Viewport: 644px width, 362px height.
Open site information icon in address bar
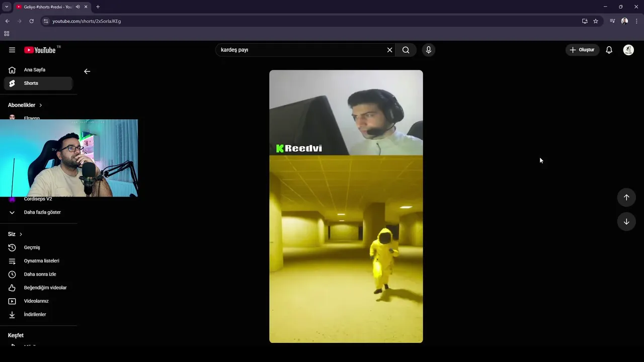click(x=46, y=21)
